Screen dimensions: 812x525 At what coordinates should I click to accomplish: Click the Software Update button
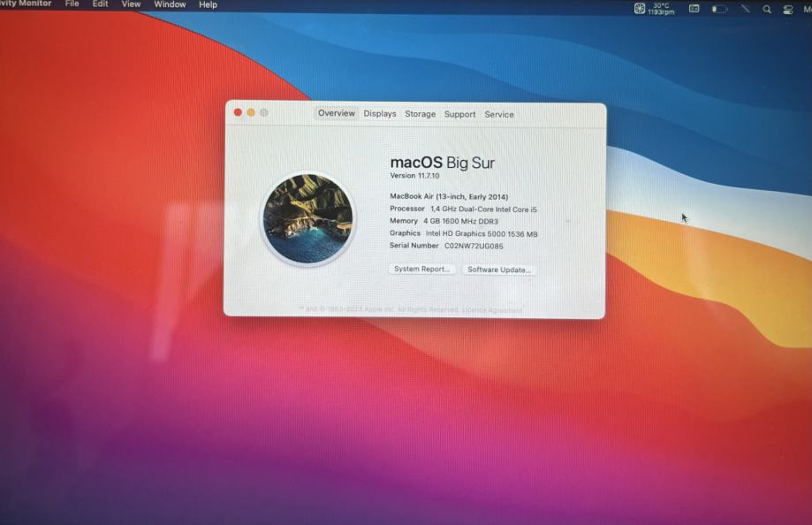coord(498,270)
